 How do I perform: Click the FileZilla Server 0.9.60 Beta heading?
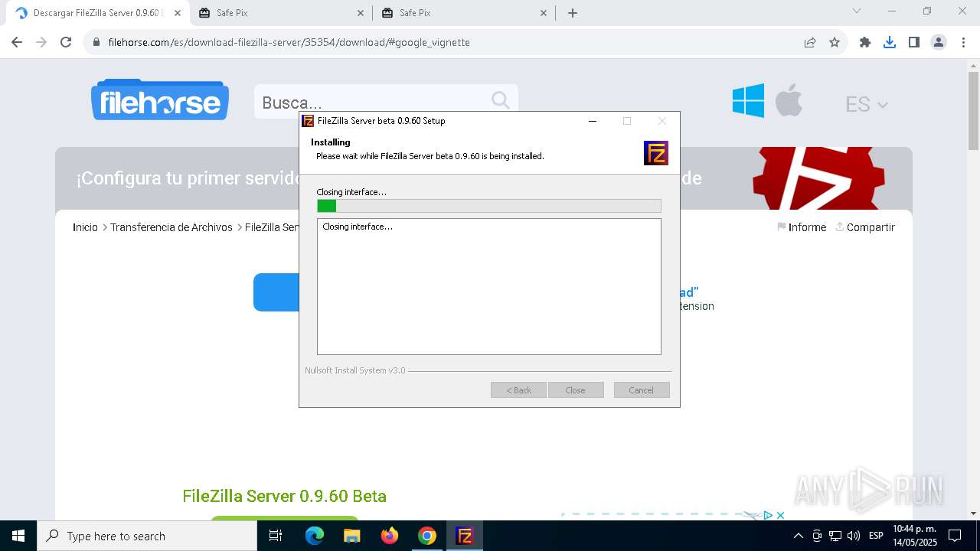click(284, 496)
